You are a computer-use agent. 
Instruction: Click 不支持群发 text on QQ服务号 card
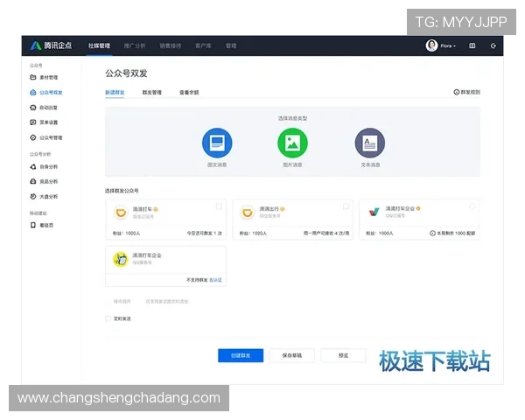click(x=197, y=280)
